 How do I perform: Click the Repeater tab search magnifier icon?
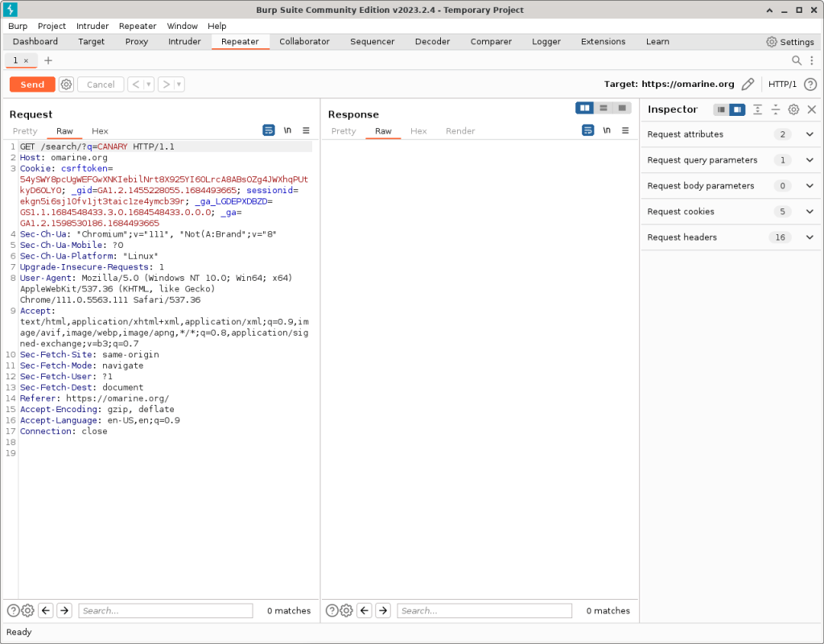pos(797,60)
